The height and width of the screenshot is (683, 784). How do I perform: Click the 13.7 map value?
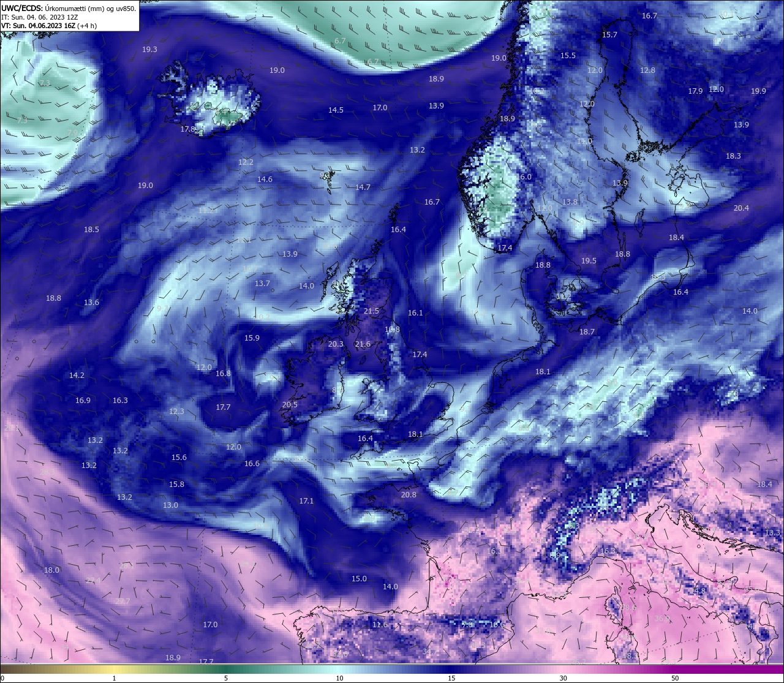262,284
